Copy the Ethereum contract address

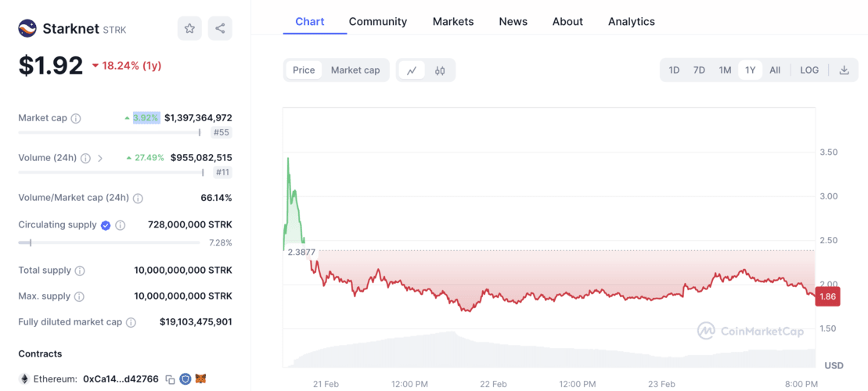click(x=170, y=379)
